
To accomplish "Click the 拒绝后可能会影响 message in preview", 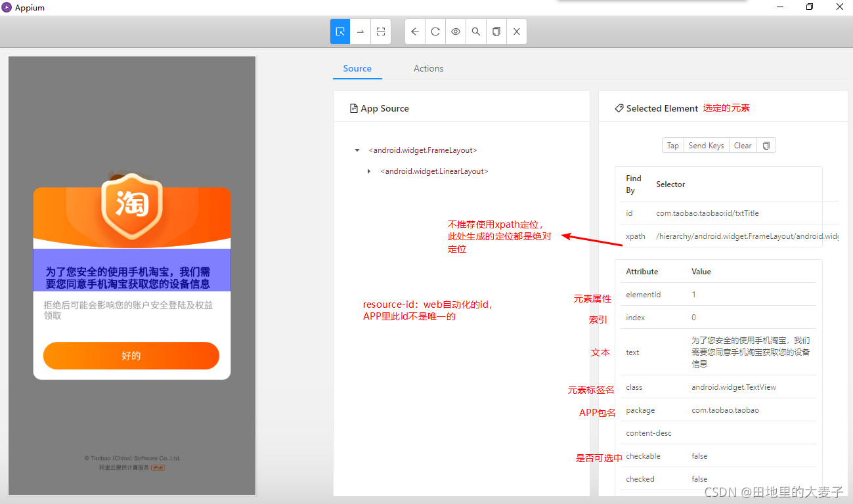I will pos(129,310).
